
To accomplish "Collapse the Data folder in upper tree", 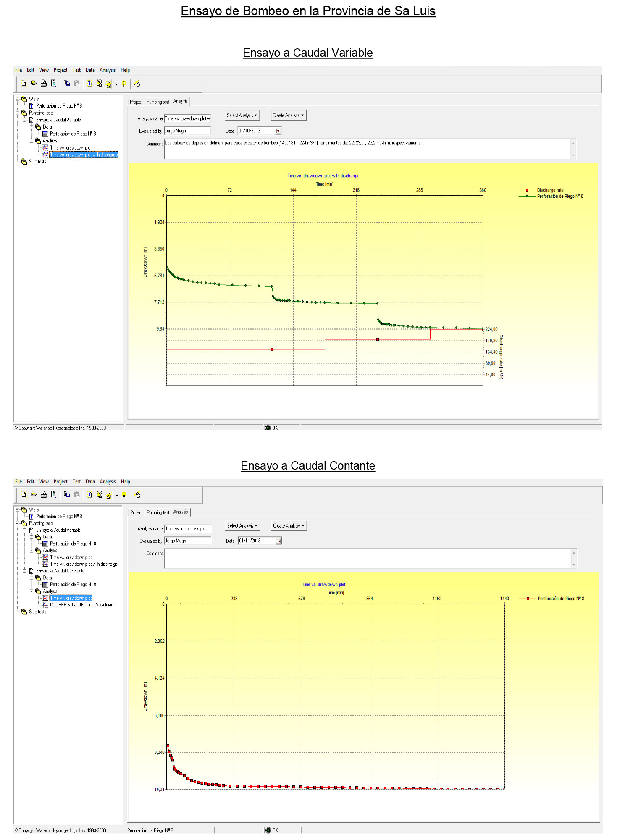I will point(32,127).
